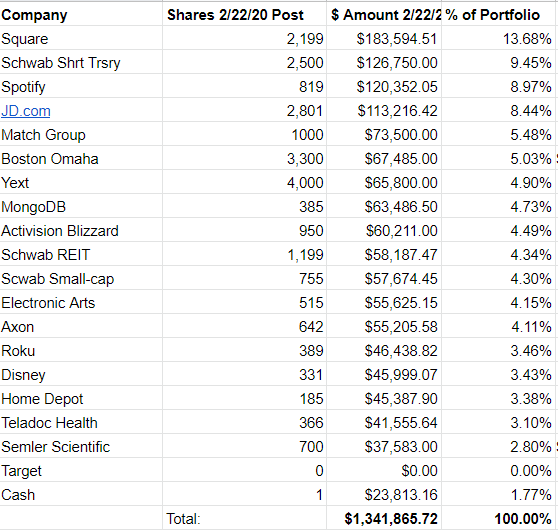The width and height of the screenshot is (558, 530).
Task: Select the Disney company cell
Action: 81,375
